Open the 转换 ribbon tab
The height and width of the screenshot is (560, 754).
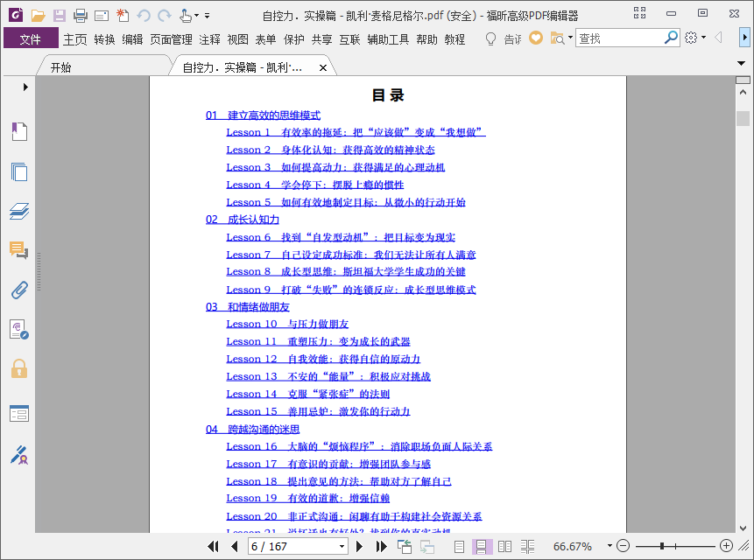105,38
